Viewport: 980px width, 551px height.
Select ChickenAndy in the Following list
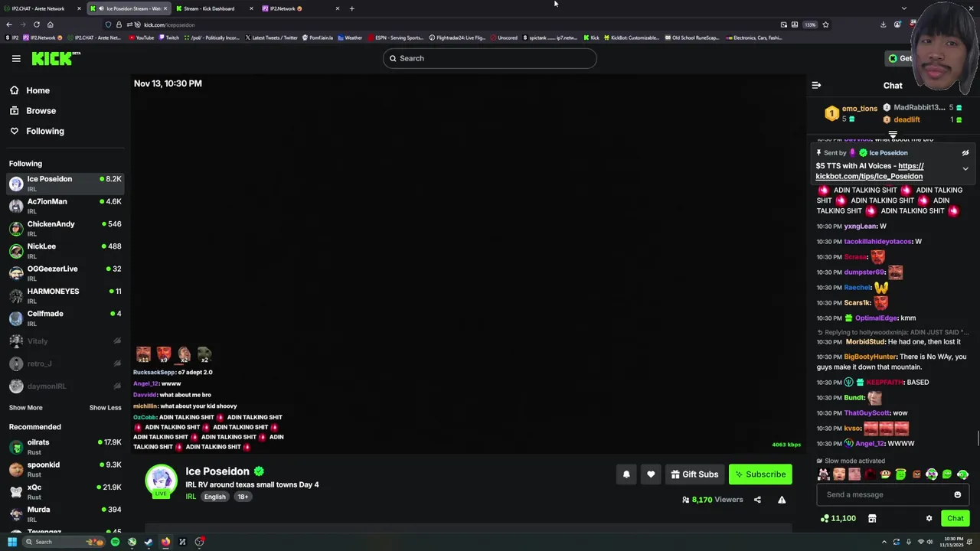click(x=65, y=228)
